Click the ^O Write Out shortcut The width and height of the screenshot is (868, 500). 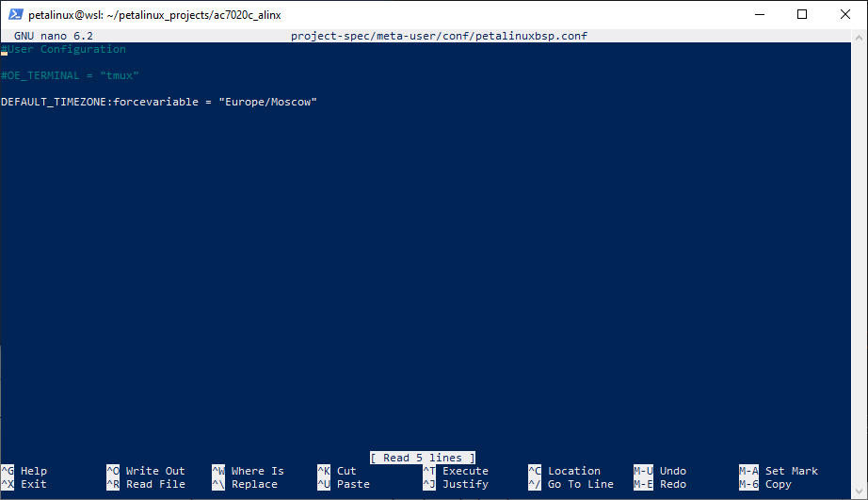coord(146,471)
